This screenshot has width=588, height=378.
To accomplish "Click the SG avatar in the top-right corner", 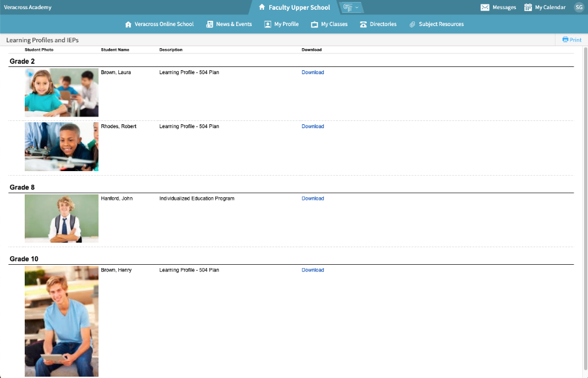I will 578,7.
